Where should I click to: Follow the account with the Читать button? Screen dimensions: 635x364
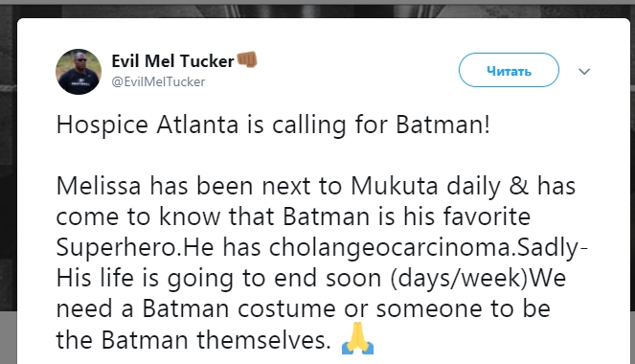(x=509, y=70)
